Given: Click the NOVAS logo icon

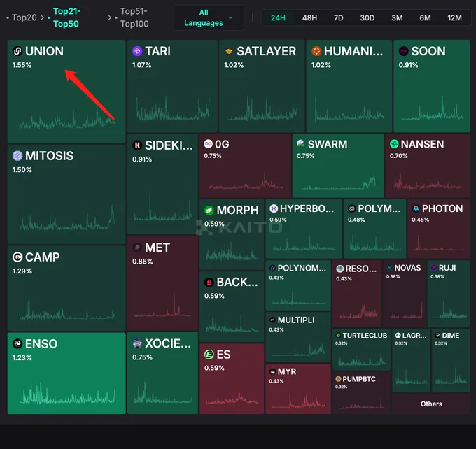Looking at the screenshot, I should pyautogui.click(x=389, y=268).
